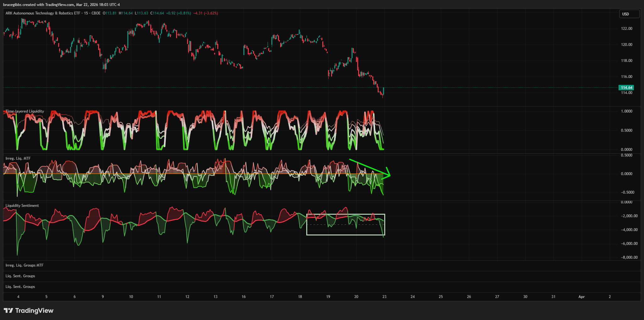The width and height of the screenshot is (644, 320).
Task: Expand the Irreg. Liq. Groups MTF pane
Action: (x=25, y=265)
